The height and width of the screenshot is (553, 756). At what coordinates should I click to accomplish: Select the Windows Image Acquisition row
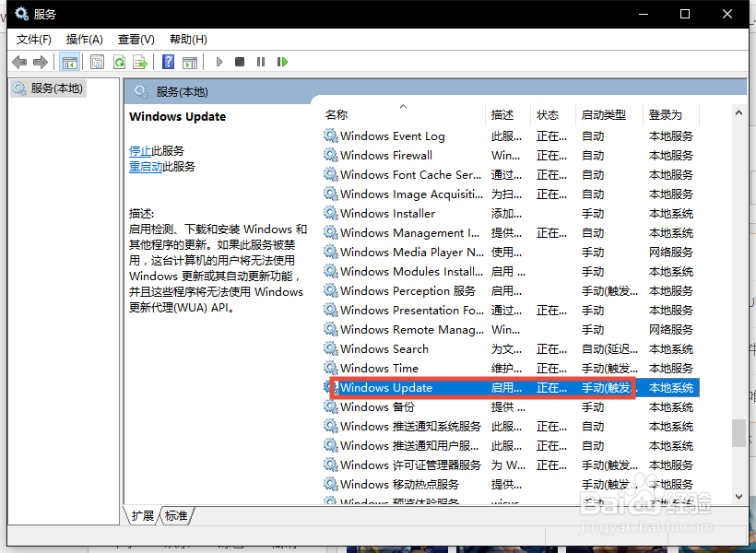click(511, 194)
